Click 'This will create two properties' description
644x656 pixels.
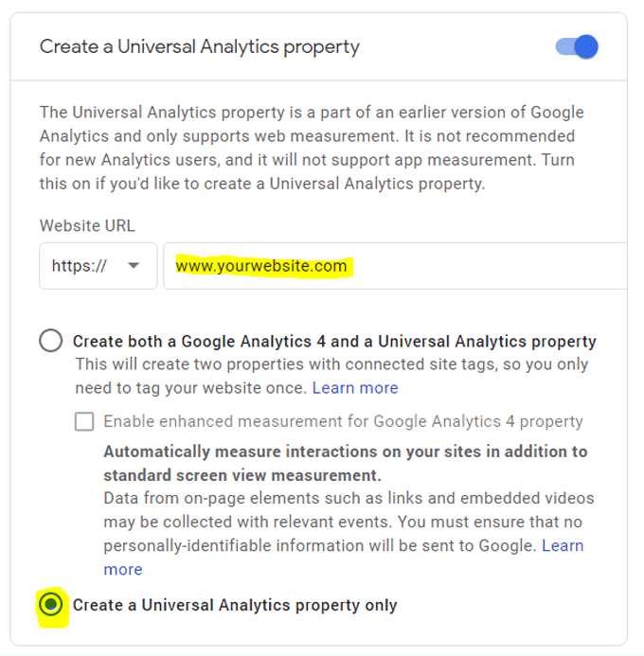331,364
